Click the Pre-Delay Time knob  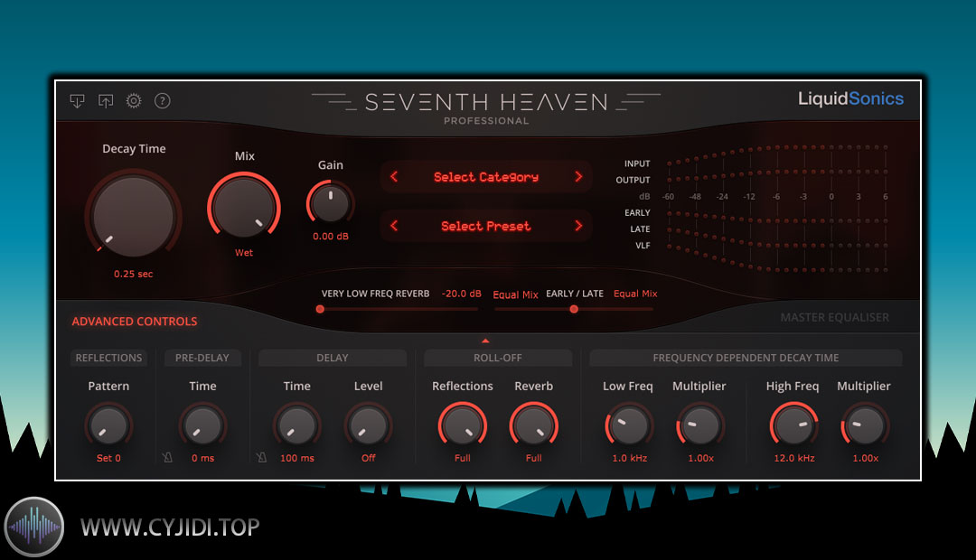coord(203,425)
